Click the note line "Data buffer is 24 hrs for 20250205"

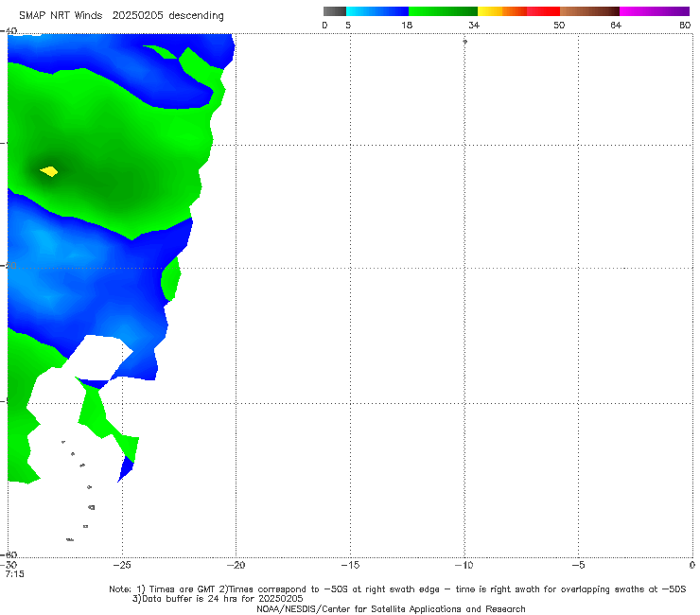(x=218, y=599)
